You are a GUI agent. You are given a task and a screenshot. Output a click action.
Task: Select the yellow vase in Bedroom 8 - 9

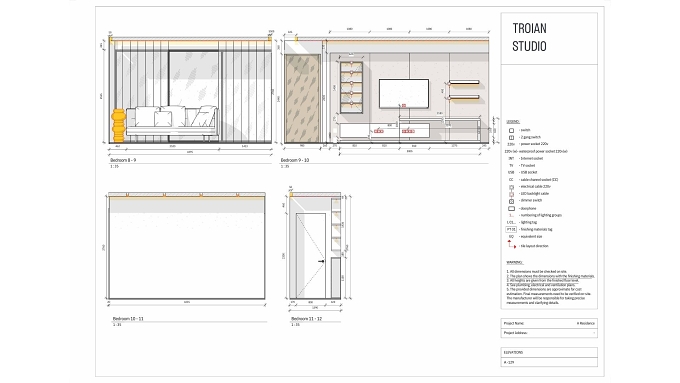tap(118, 125)
